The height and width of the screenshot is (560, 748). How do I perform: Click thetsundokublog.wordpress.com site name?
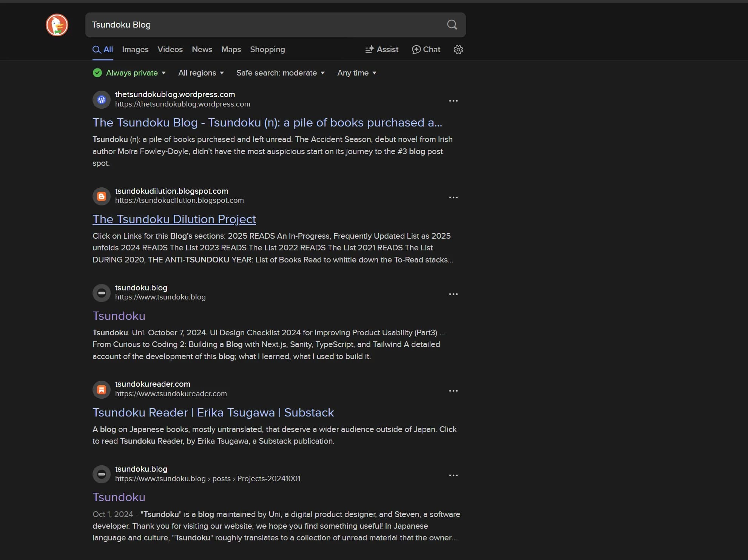(175, 94)
